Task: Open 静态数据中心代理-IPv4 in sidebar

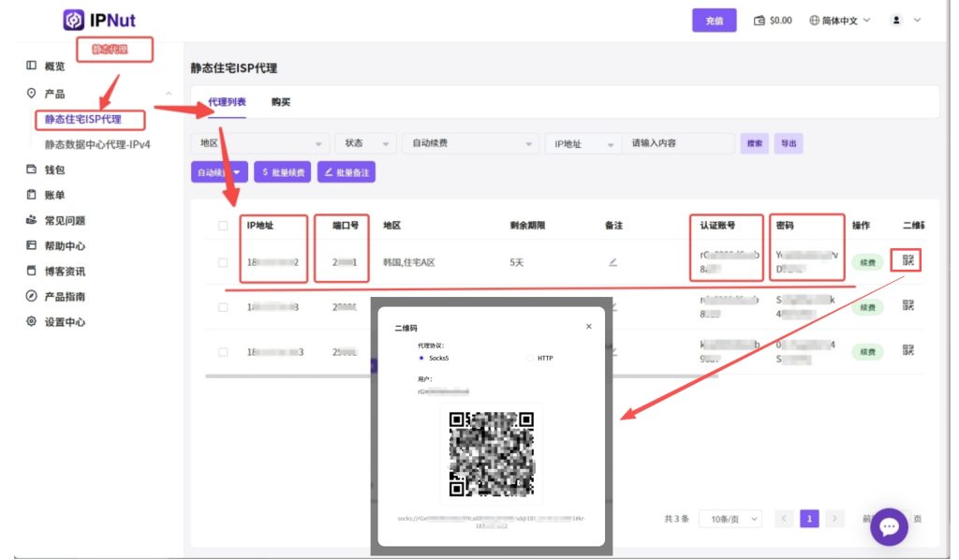Action: pyautogui.click(x=97, y=145)
